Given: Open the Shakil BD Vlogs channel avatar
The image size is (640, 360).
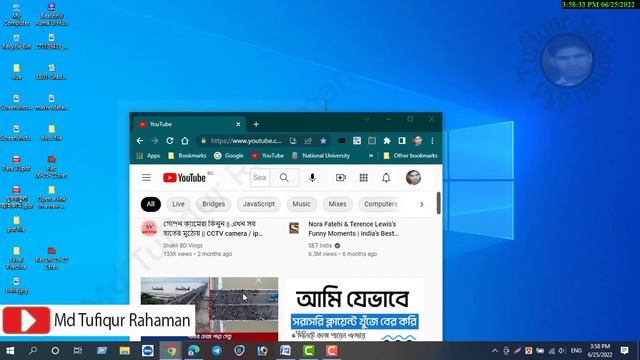Looking at the screenshot, I should click(149, 229).
